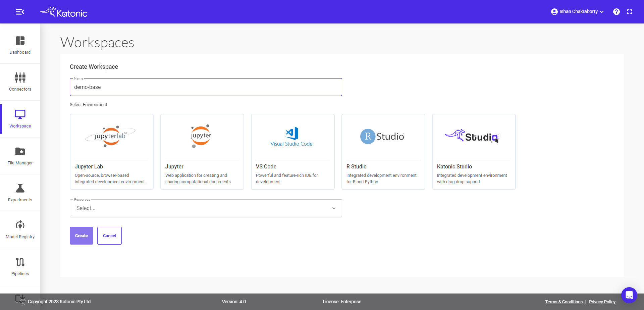Click the user avatar icon
The height and width of the screenshot is (310, 644).
[x=554, y=12]
